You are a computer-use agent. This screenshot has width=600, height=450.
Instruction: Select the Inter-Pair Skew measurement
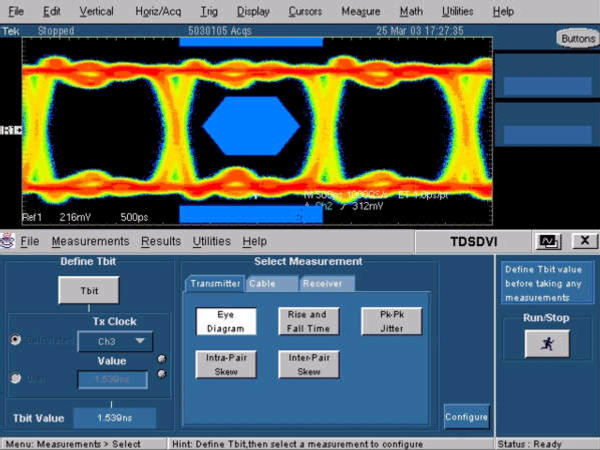click(x=308, y=364)
